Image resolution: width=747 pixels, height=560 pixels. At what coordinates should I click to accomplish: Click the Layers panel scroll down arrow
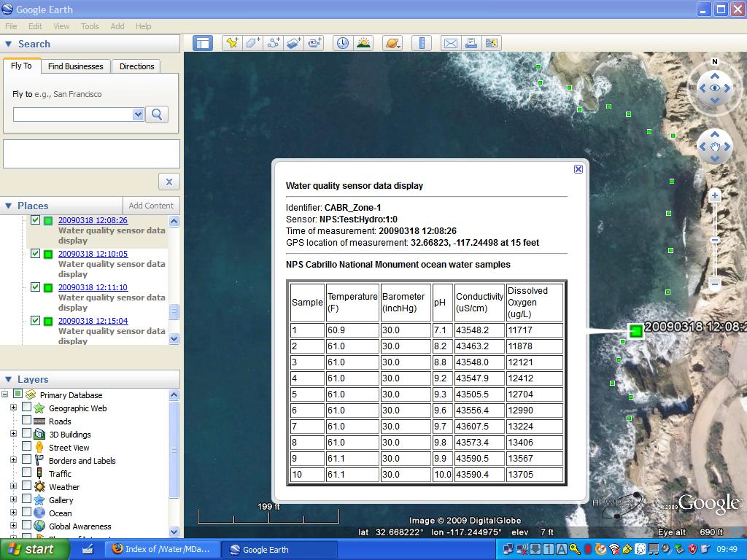pyautogui.click(x=174, y=532)
